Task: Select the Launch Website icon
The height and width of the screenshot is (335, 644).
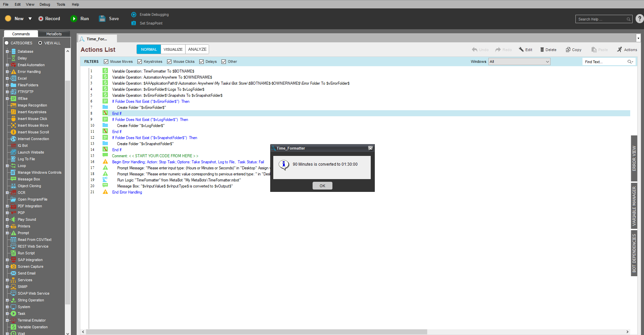Action: (x=13, y=152)
